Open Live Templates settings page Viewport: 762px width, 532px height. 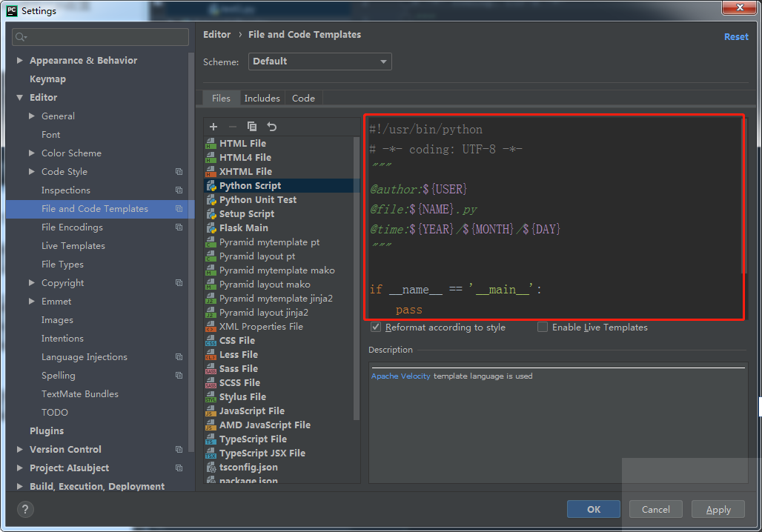point(73,245)
